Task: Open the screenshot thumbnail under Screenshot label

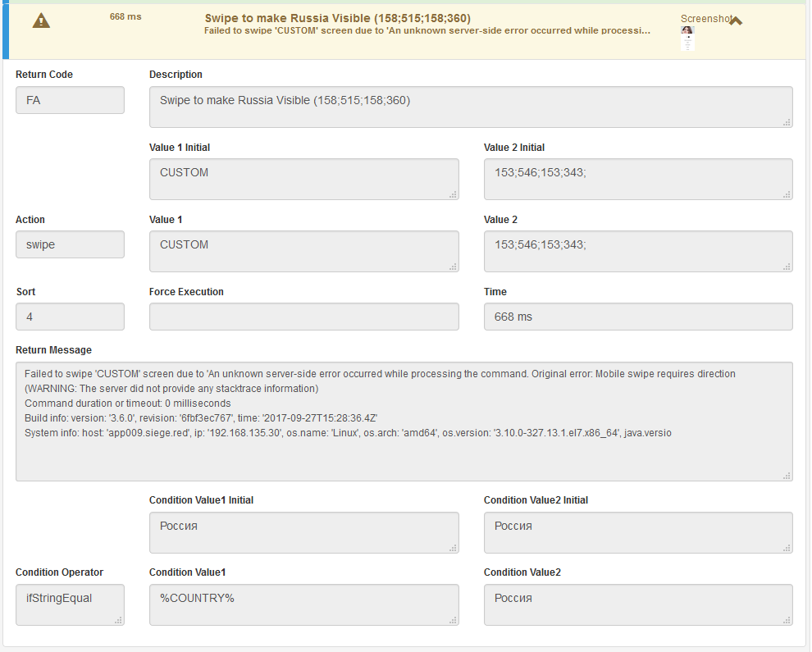Action: (687, 38)
